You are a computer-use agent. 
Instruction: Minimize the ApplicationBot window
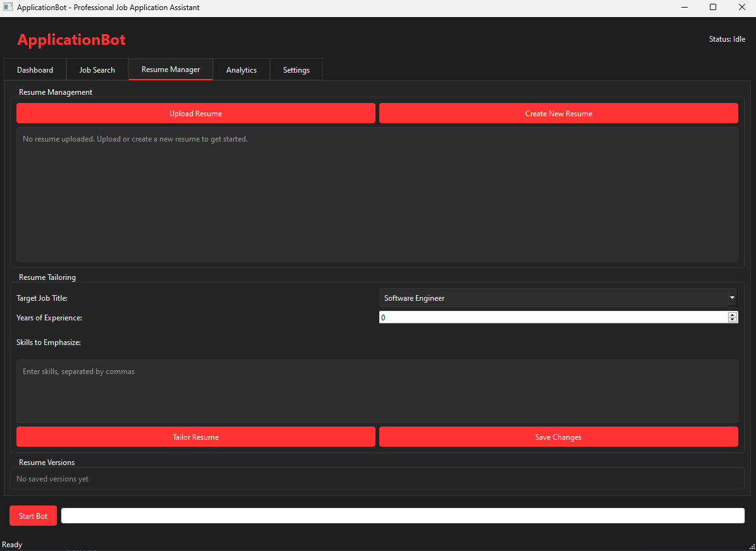[x=684, y=7]
